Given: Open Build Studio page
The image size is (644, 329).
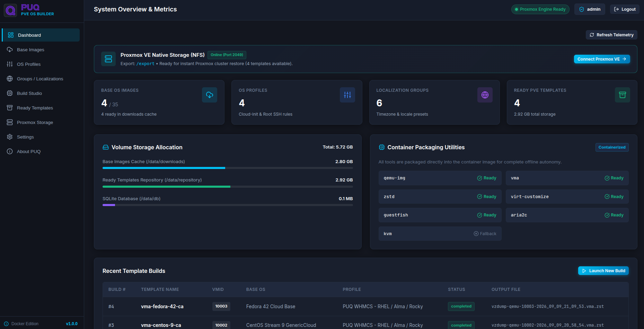Looking at the screenshot, I should pos(41,93).
